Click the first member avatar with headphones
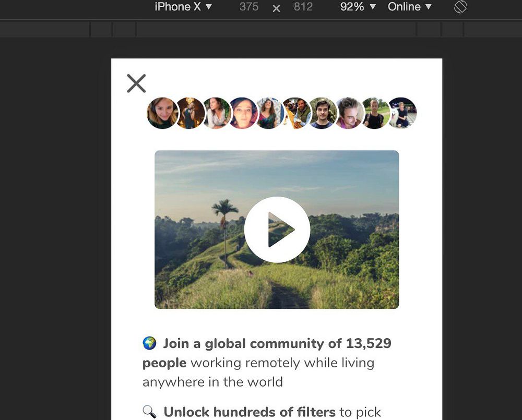Image resolution: width=522 pixels, height=420 pixels. coord(162,113)
